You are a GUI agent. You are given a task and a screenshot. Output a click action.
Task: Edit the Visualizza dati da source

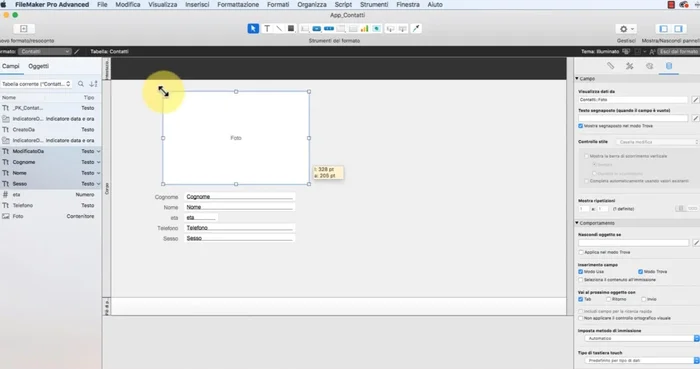(695, 100)
